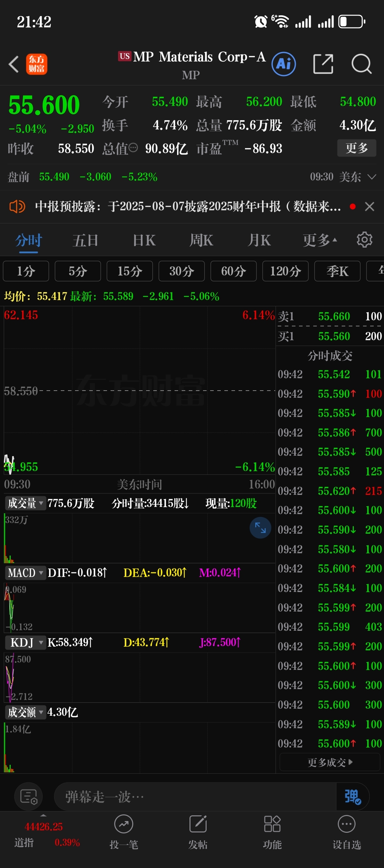Select the 1分 interval button

pos(26,271)
